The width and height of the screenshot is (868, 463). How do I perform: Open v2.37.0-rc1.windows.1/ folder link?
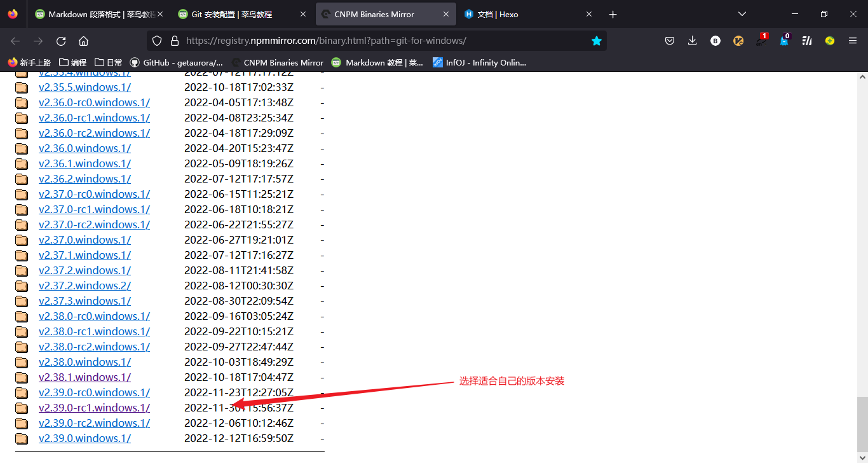click(94, 209)
